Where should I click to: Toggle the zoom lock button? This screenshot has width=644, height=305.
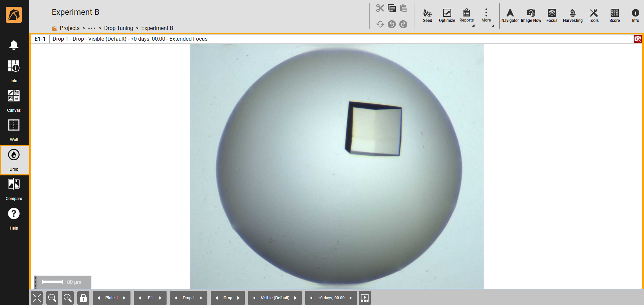(83, 298)
